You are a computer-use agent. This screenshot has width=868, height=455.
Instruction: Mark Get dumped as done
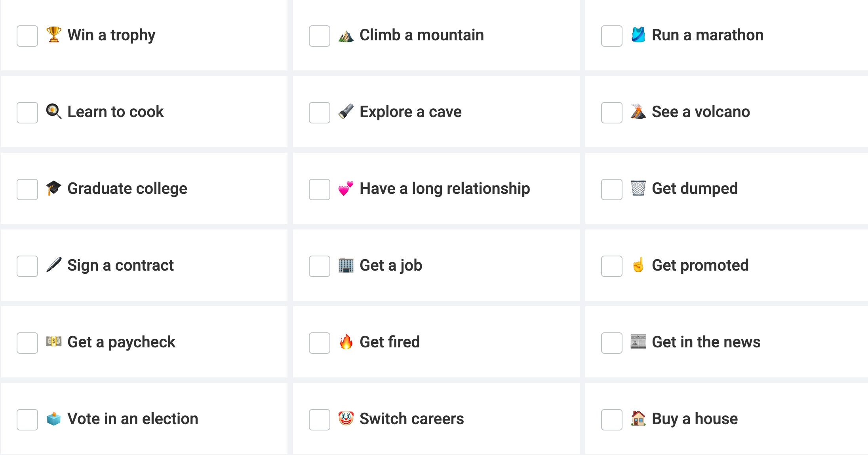click(612, 190)
